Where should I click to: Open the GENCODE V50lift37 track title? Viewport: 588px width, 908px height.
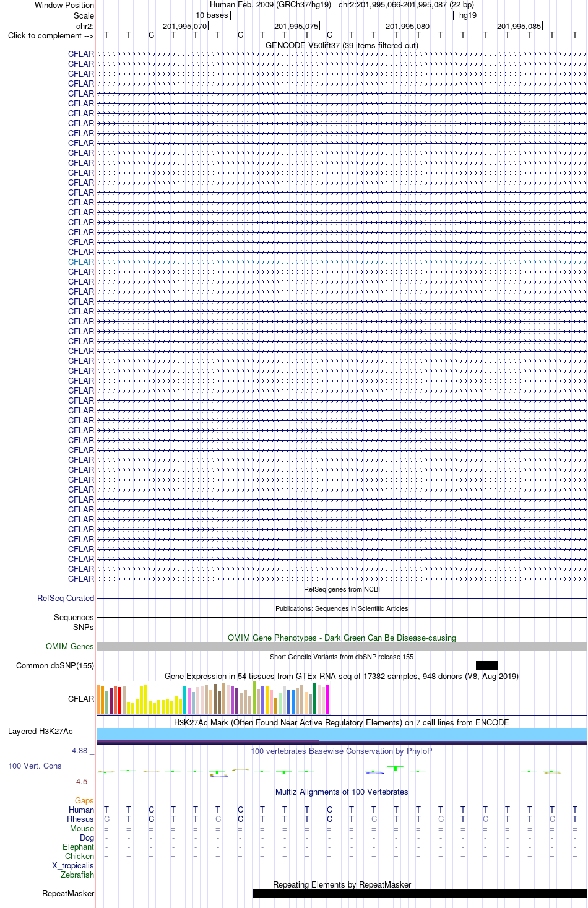[342, 45]
